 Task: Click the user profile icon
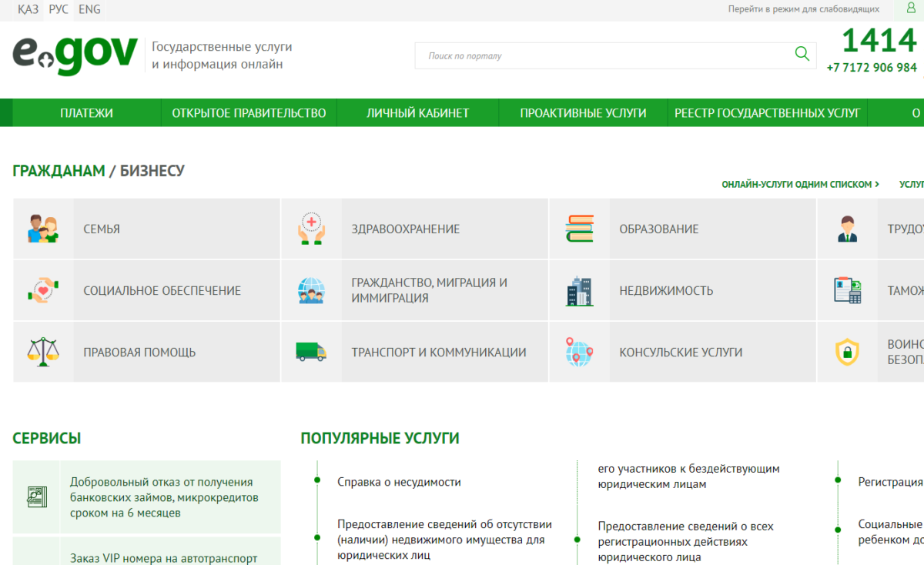click(911, 8)
